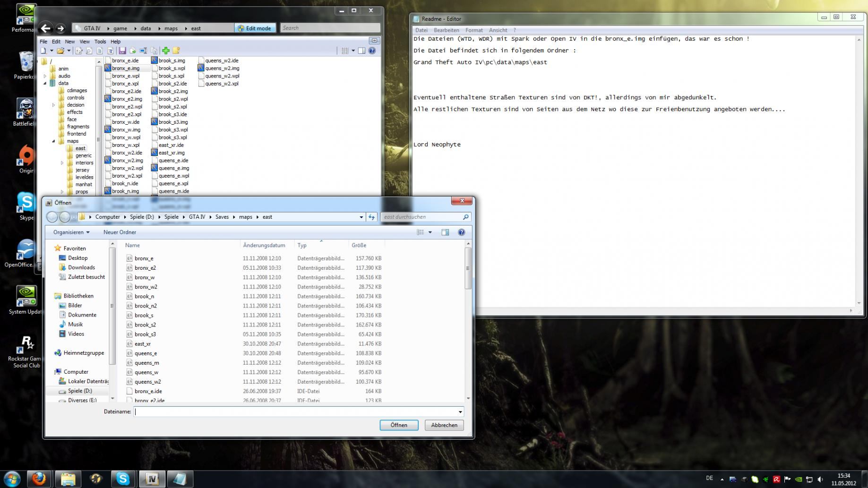Click the Firefox icon in the taskbar
868x488 pixels.
click(x=39, y=479)
